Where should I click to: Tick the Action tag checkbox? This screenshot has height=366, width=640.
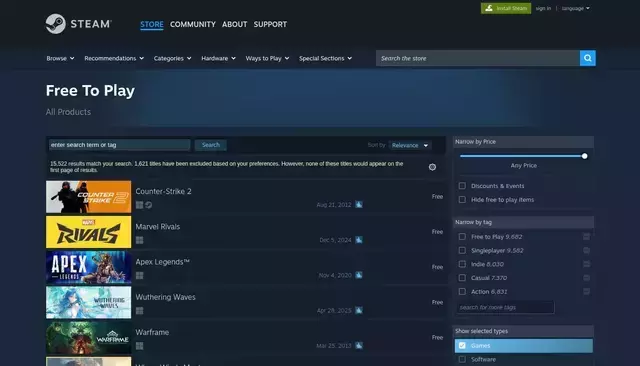(462, 291)
